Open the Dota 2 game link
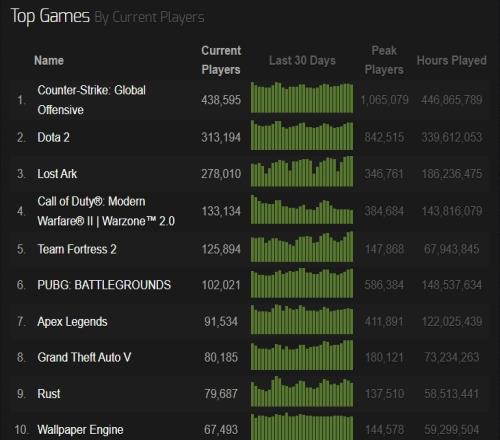 (x=53, y=137)
